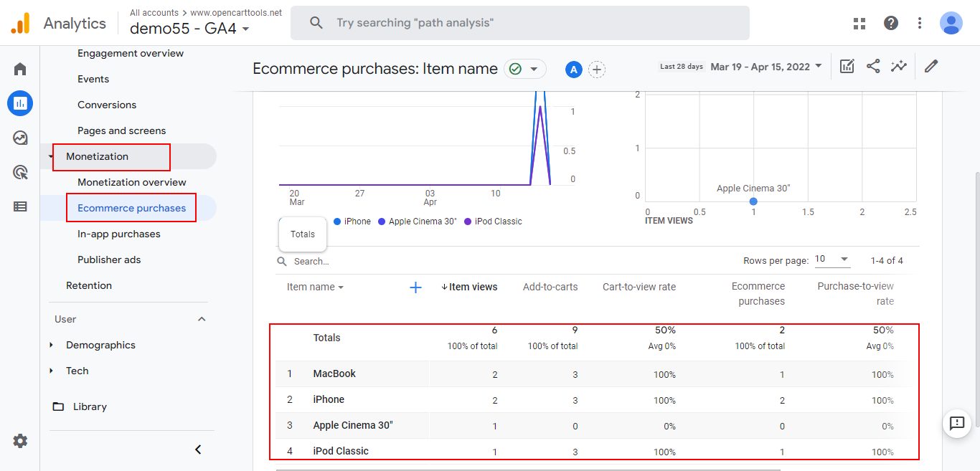Open Insights with the sparkline icon
This screenshot has width=980, height=471.
click(899, 65)
